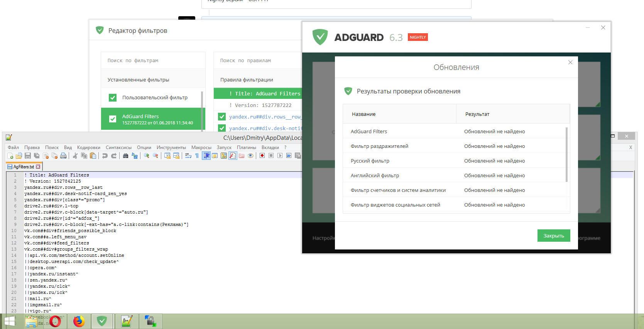The height and width of the screenshot is (329, 644).
Task: Select the AgFilters.txt tab
Action: [24, 167]
